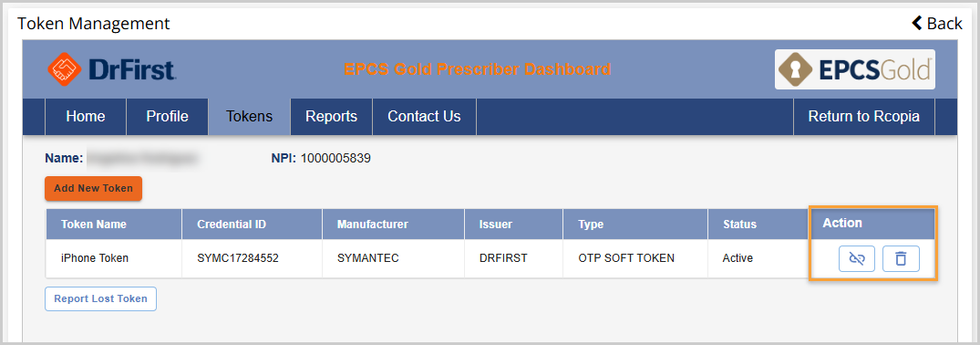Screen dimensions: 980x345
Task: Click Report Lost Token button
Action: pos(100,298)
